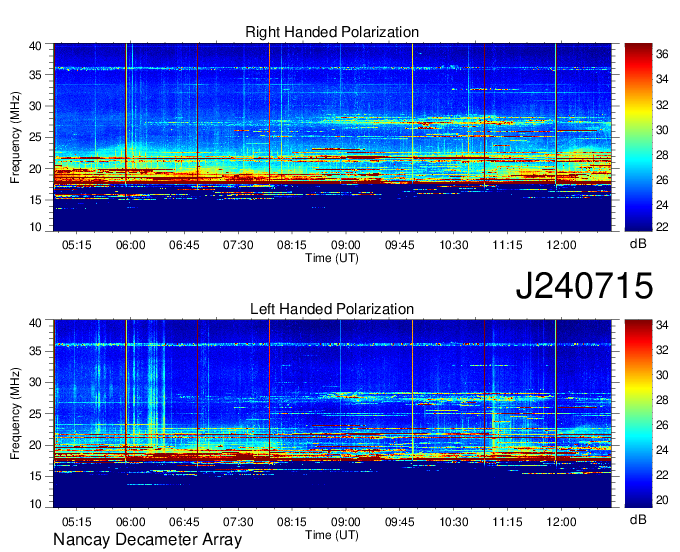Click the 07:30 time tick under Left Handed plot

238,522
